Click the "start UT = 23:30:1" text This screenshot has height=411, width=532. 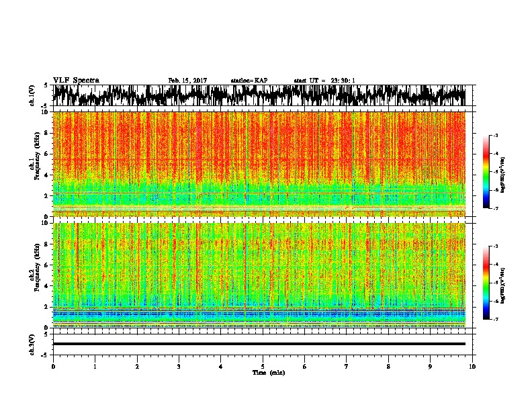[324, 81]
